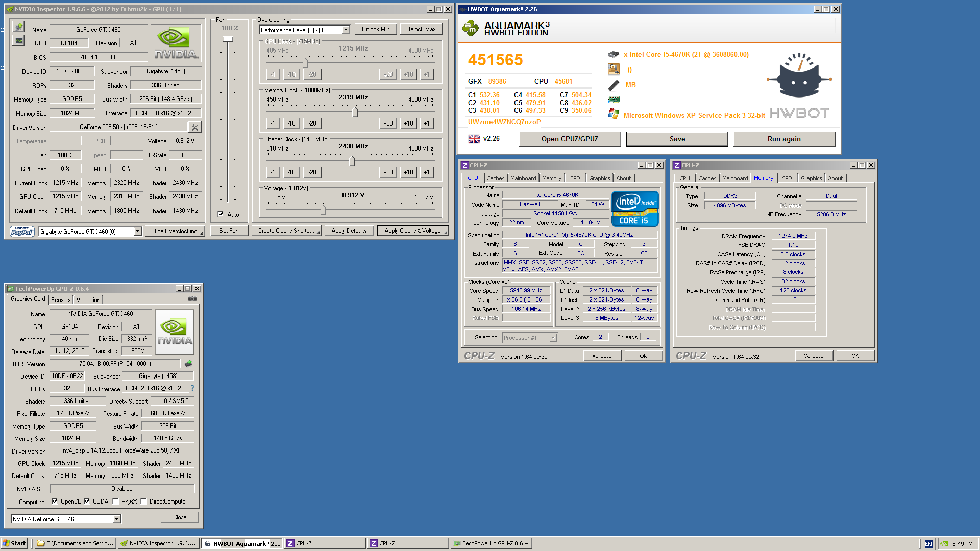Screen dimensions: 980x551
Task: Click Apply Clocks & Voltage button
Action: (x=413, y=231)
